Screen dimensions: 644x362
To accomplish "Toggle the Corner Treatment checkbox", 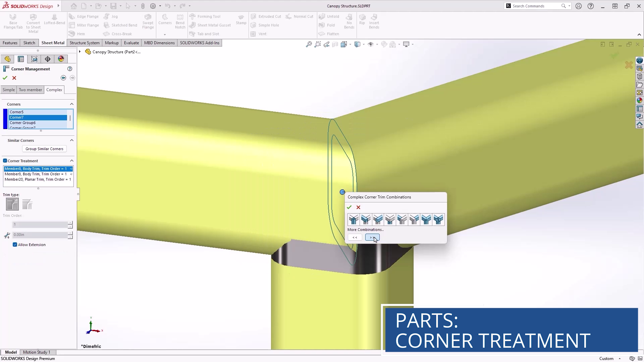I will point(5,161).
